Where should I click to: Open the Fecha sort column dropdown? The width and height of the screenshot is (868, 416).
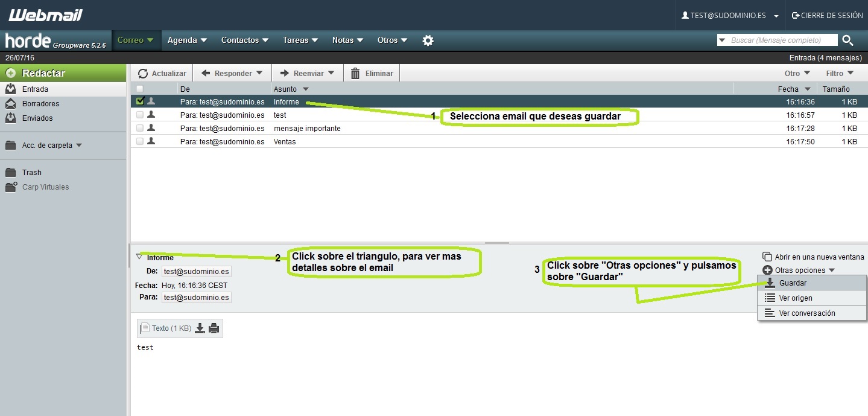pyautogui.click(x=794, y=89)
